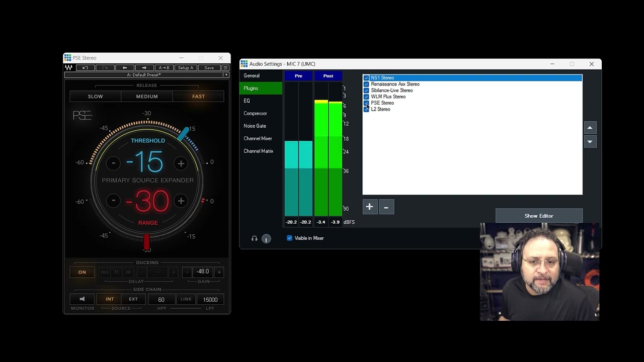Open Channel Matrix tab
Viewport: 644px width, 362px height.
point(261,151)
